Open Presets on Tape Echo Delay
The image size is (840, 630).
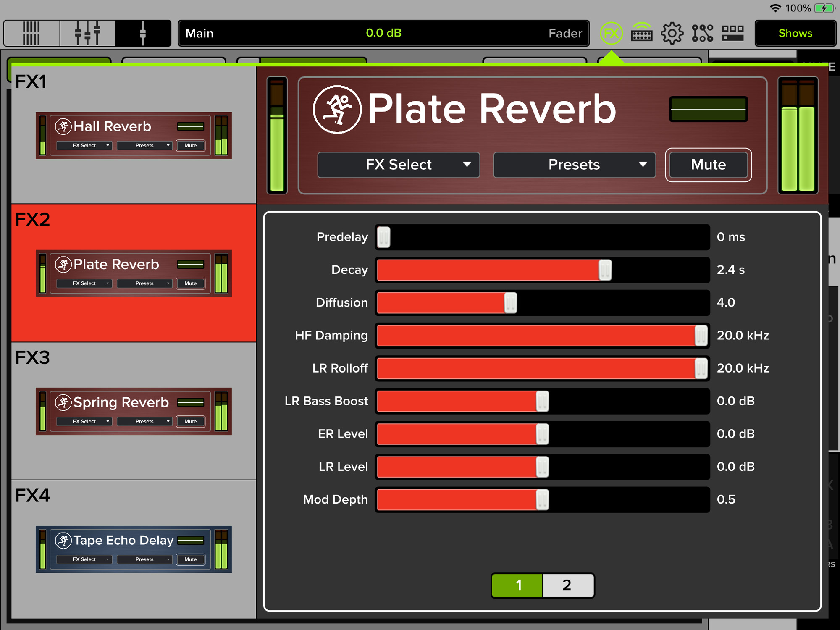click(144, 559)
